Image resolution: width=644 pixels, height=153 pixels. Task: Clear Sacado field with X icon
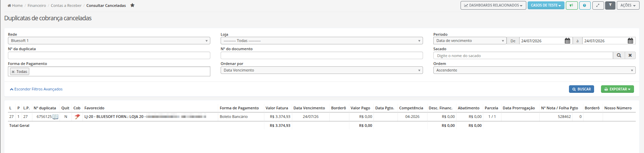click(630, 55)
